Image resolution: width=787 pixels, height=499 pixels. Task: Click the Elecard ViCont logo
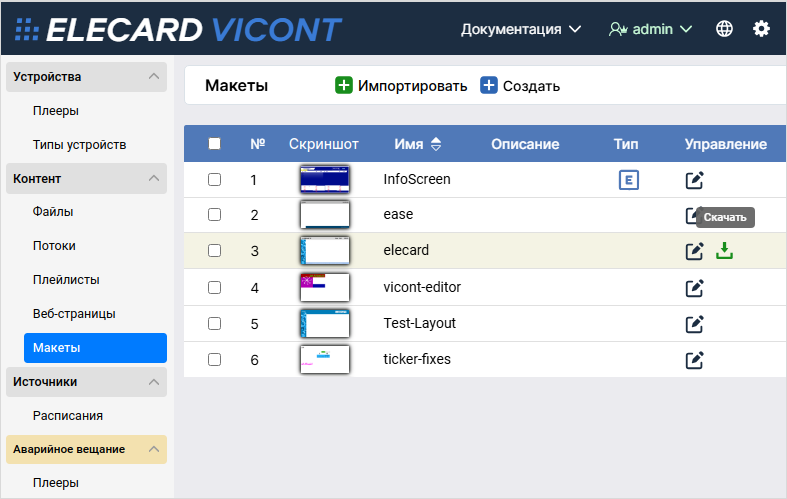click(178, 29)
